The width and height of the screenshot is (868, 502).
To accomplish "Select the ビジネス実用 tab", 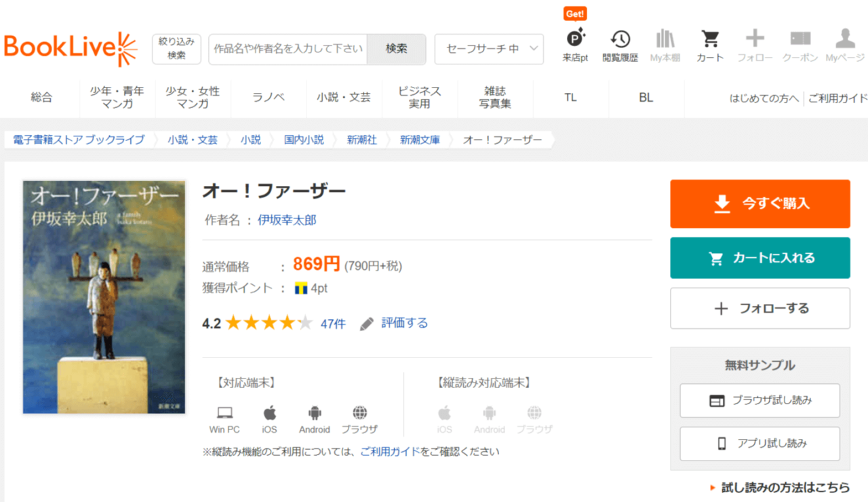I will 420,98.
